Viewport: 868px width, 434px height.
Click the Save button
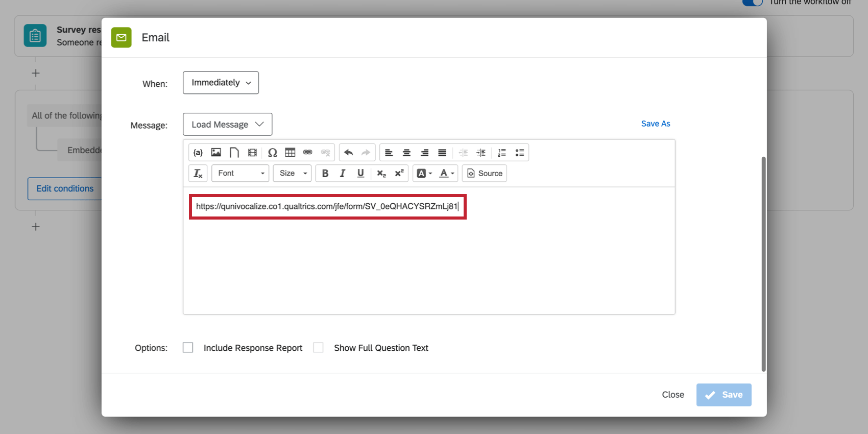tap(724, 395)
